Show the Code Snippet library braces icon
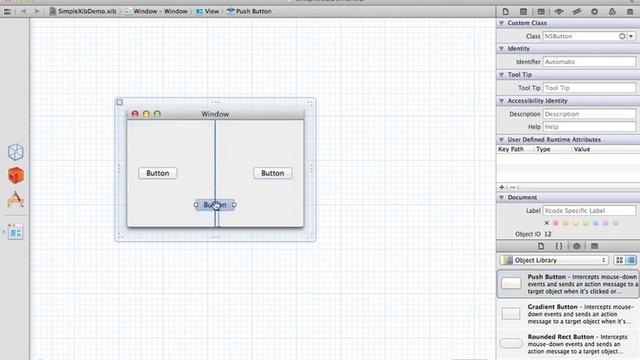Screen dimensions: 640x360 (559, 246)
